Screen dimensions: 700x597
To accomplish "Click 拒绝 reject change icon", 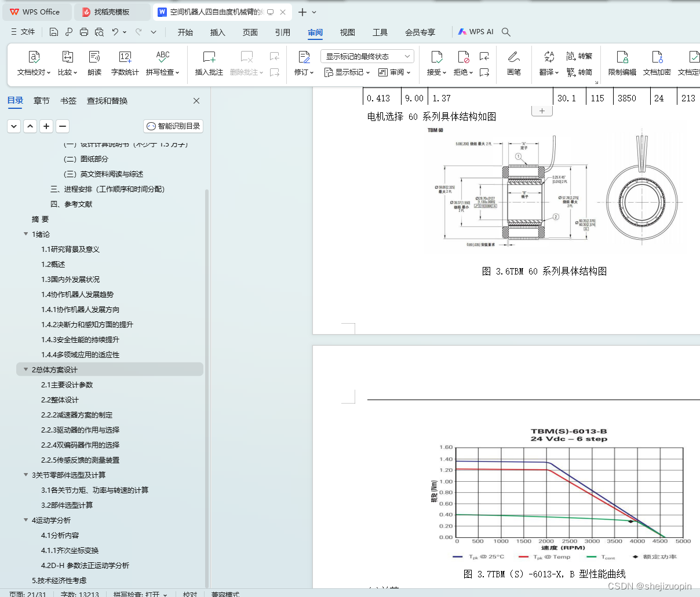I will point(464,63).
